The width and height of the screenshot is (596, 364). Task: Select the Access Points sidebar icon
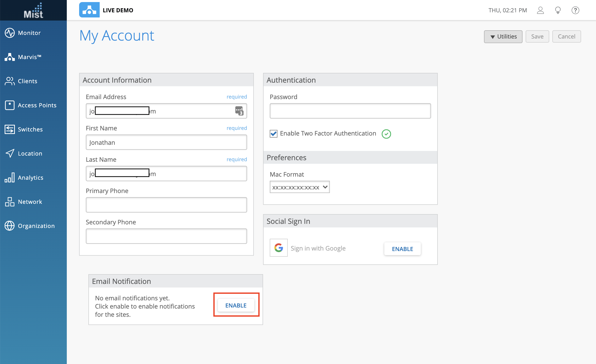click(x=10, y=105)
